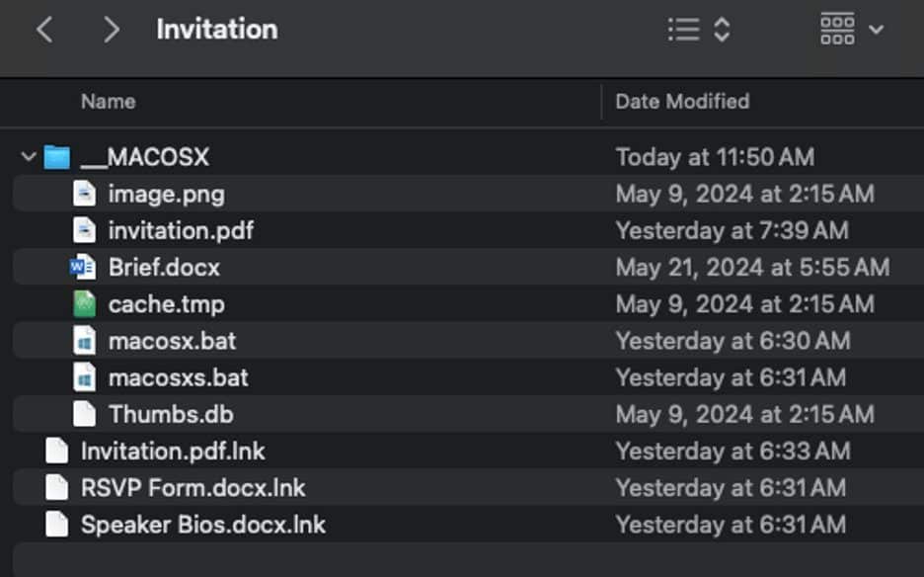
Task: Go back with the left chevron
Action: (x=44, y=30)
